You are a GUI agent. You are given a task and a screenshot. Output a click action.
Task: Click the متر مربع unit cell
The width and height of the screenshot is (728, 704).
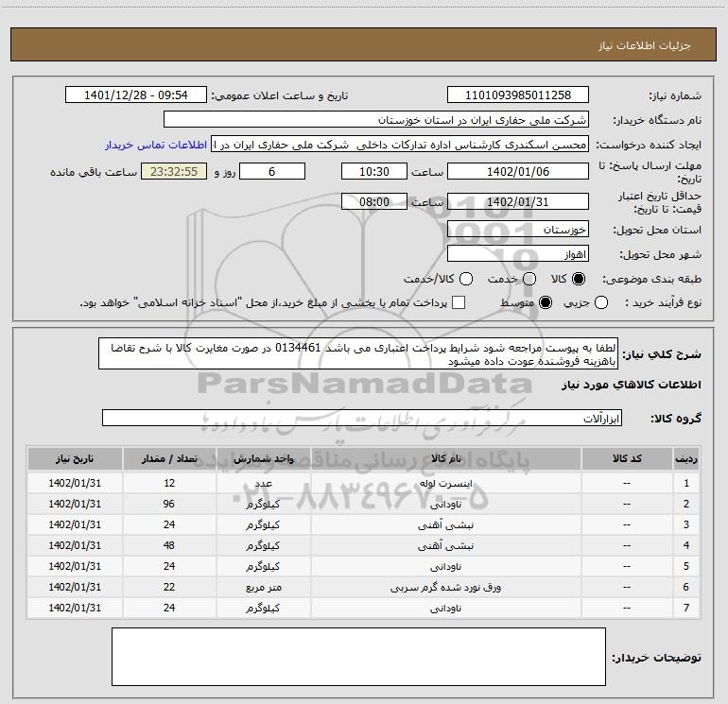pyautogui.click(x=263, y=588)
